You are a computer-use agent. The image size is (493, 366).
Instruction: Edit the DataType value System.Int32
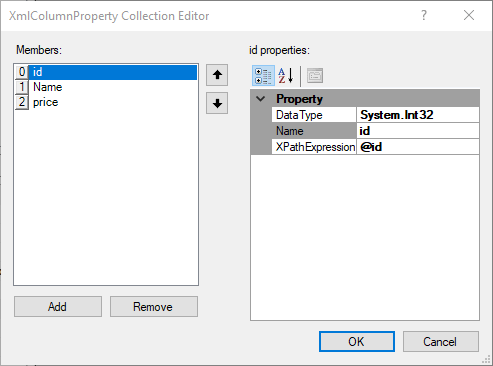tap(418, 115)
